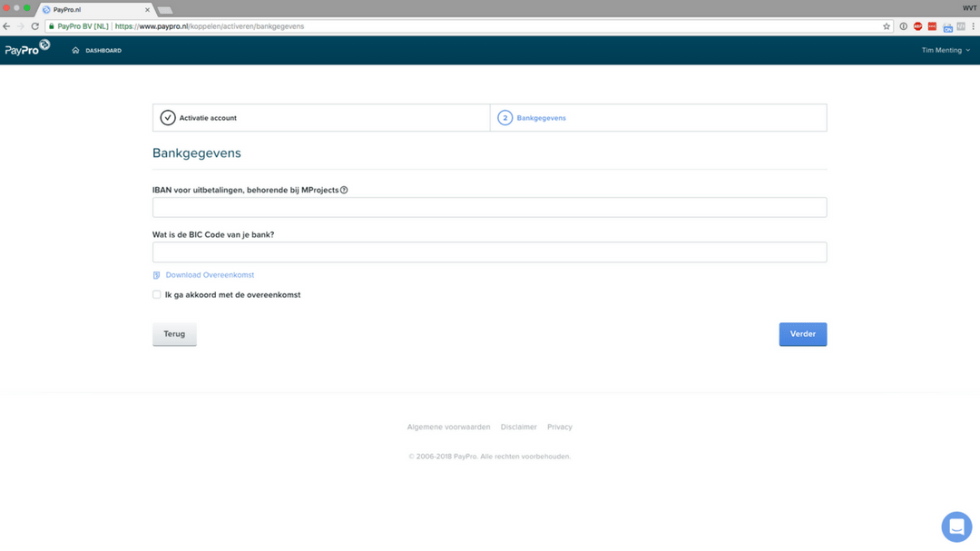Image resolution: width=980 pixels, height=551 pixels.
Task: Click the browser address bar URL
Action: coord(210,26)
